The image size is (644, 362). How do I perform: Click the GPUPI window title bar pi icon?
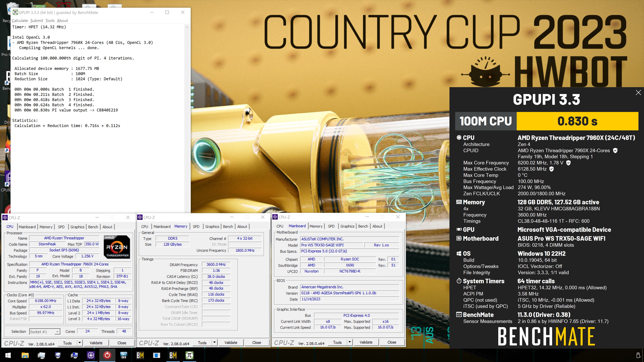pyautogui.click(x=15, y=12)
